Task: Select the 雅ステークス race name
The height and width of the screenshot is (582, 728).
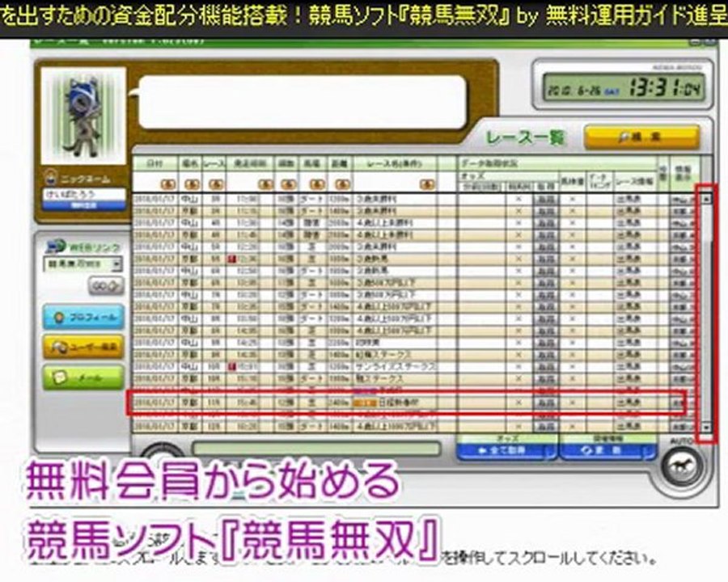Action: [380, 379]
